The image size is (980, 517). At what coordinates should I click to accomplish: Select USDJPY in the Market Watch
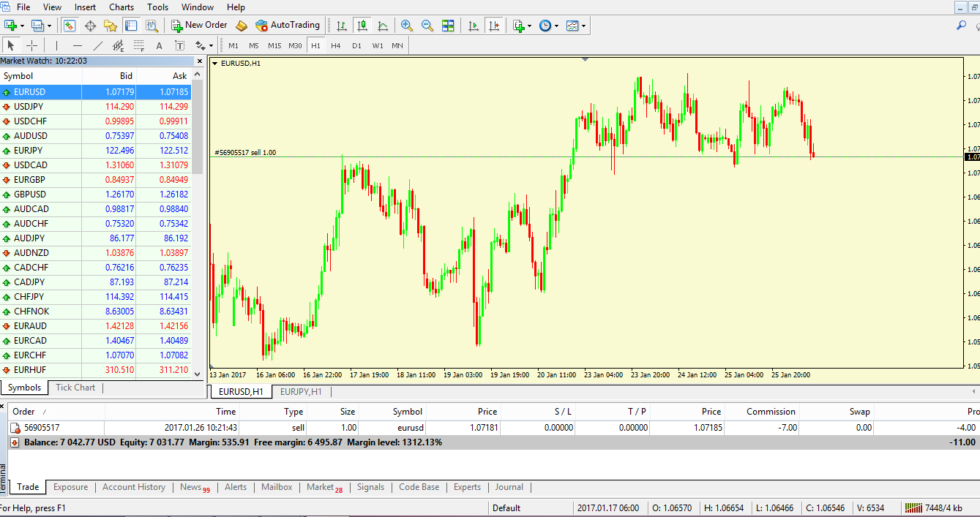[33, 106]
